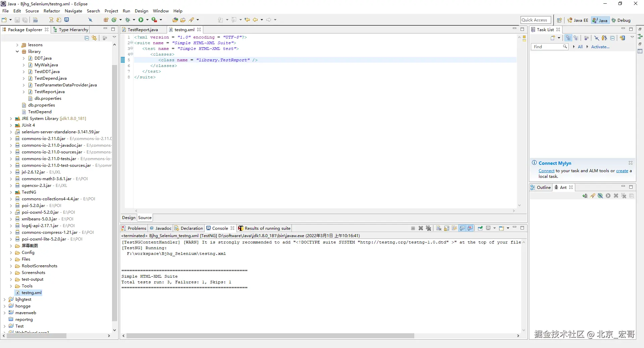Open the Refactor menu

point(52,11)
